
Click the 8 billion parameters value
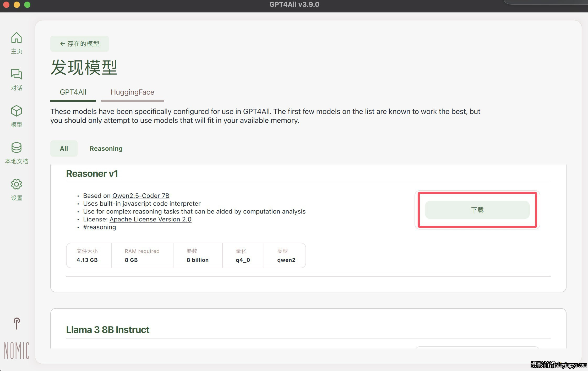coord(198,260)
